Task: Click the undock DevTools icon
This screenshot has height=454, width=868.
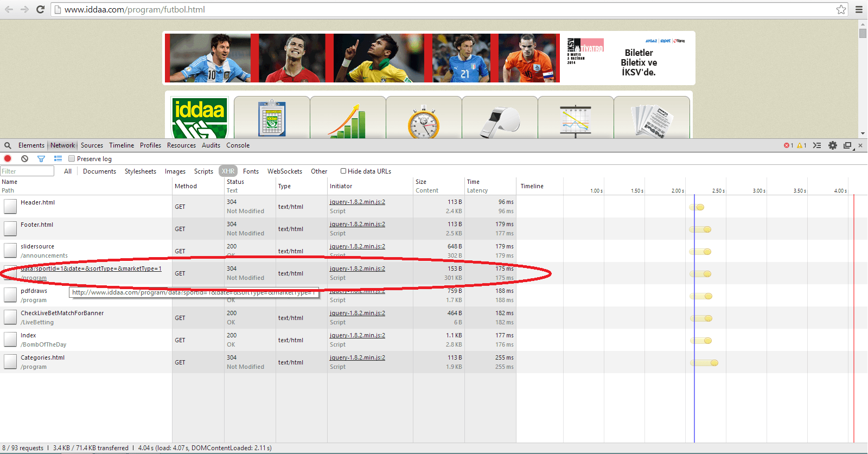Action: [847, 145]
